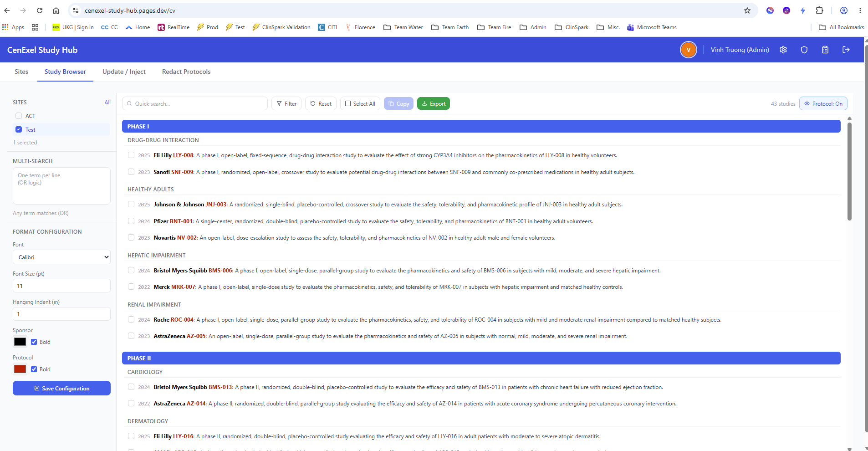Open RealTime bookmark
The image size is (868, 451).
[174, 27]
